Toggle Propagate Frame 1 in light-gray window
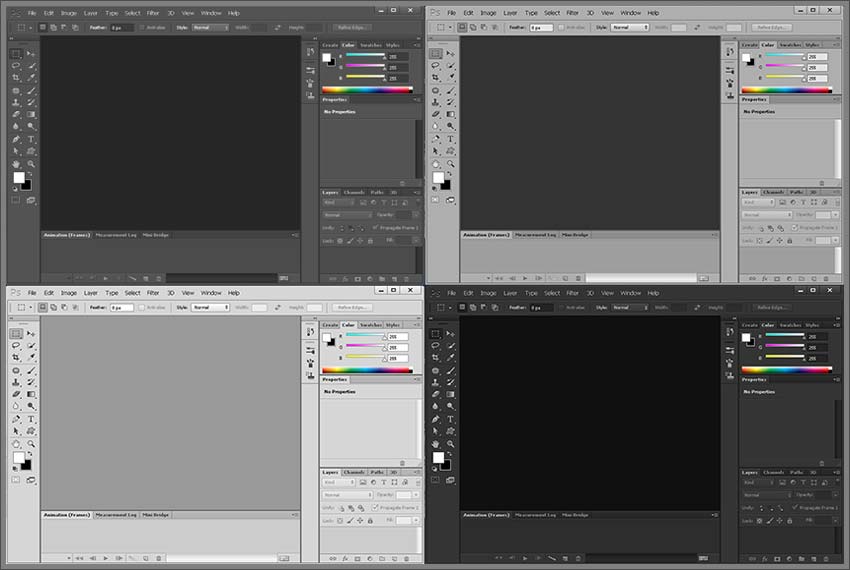This screenshot has height=570, width=850. click(375, 508)
